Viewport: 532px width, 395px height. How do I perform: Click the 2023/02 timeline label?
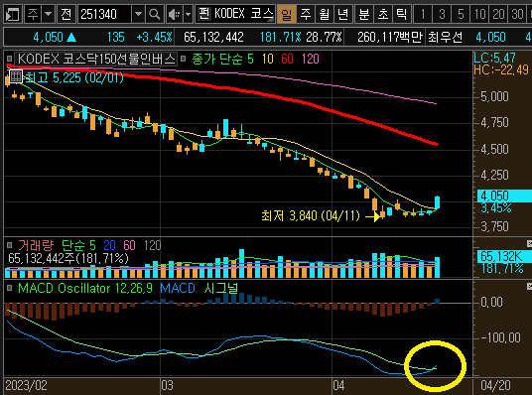click(26, 385)
